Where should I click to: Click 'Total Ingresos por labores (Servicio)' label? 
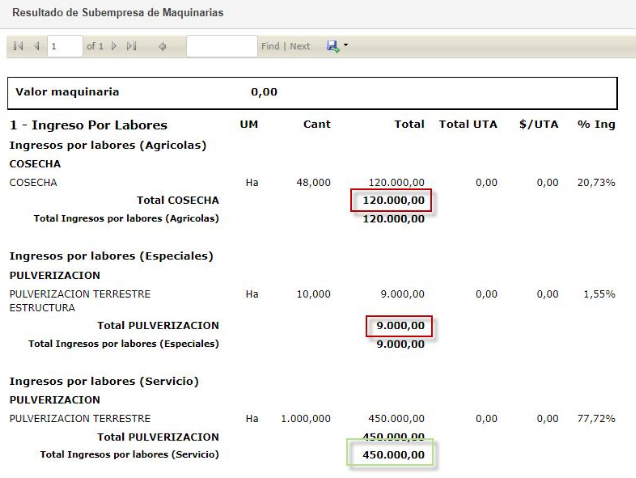coord(129,454)
